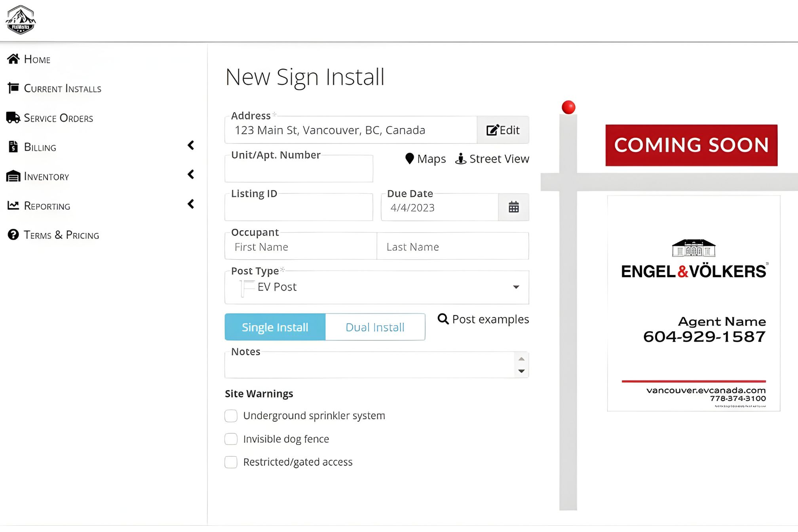Check the Invisible dog fence box

[x=231, y=439]
